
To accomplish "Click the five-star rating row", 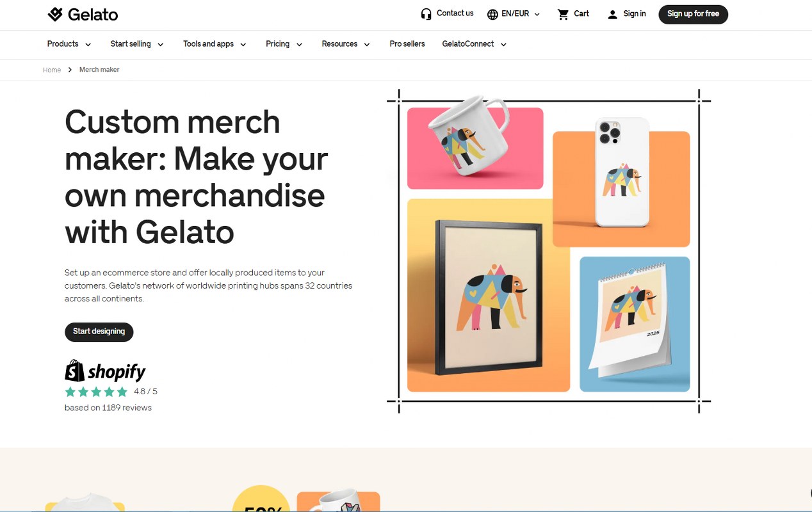I will click(96, 392).
